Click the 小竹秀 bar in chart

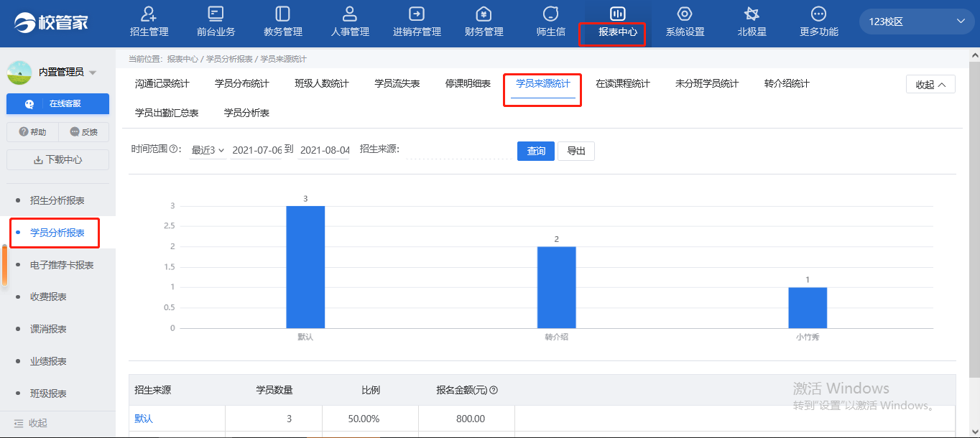(808, 308)
